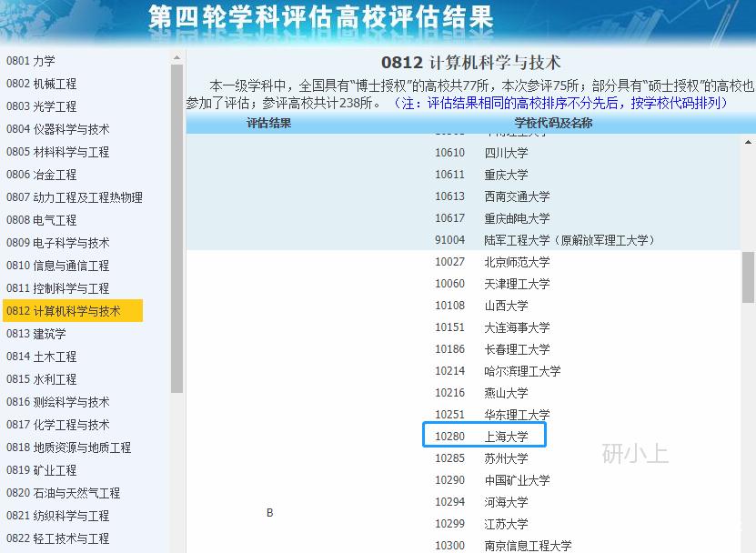
Task: Select row 10186 长春理工大学
Action: point(492,349)
